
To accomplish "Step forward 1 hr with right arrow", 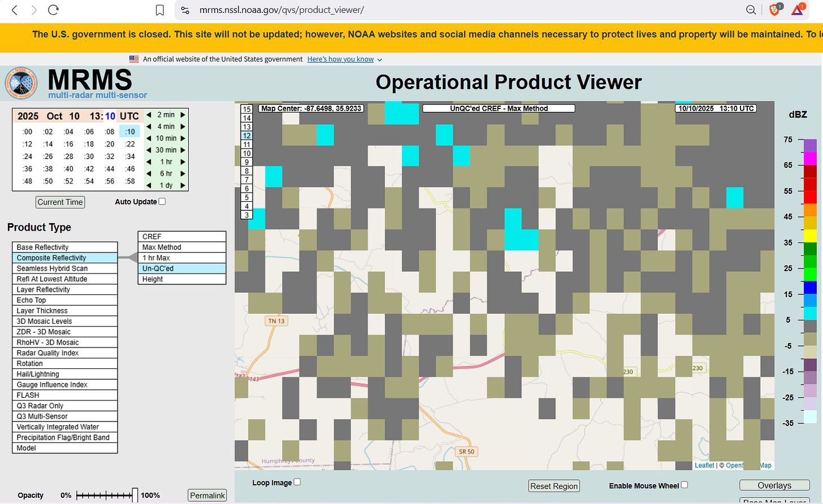I will 183,162.
